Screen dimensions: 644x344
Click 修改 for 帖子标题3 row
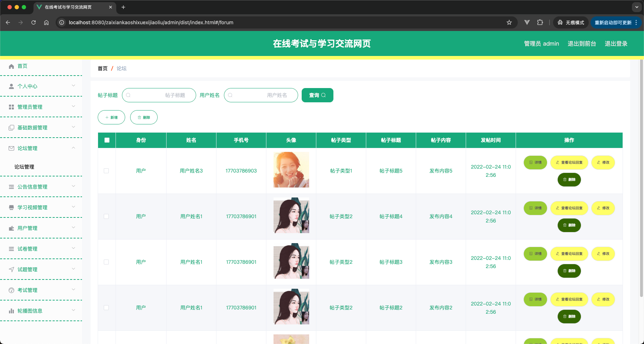tap(603, 254)
